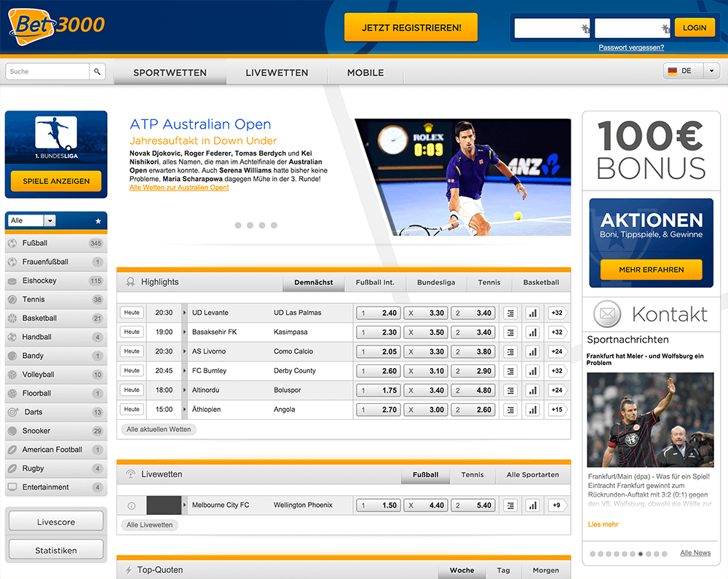Open the MOBILE main tab
The width and height of the screenshot is (728, 579).
[x=365, y=73]
